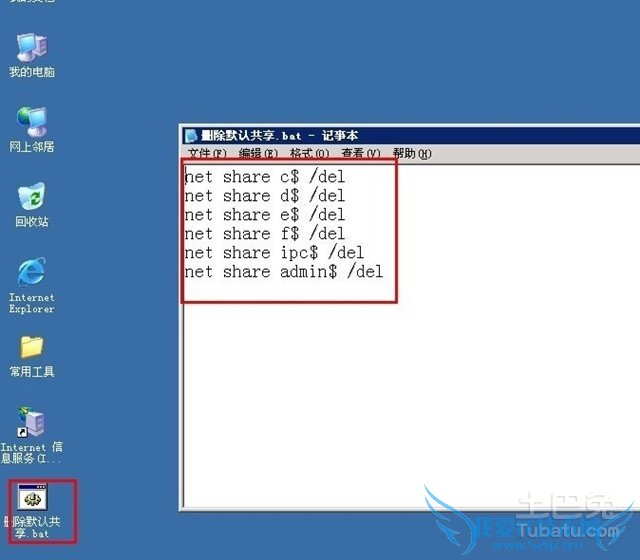Click the line 'net share admin$ /del'
Screen dimensions: 640x560
click(284, 272)
